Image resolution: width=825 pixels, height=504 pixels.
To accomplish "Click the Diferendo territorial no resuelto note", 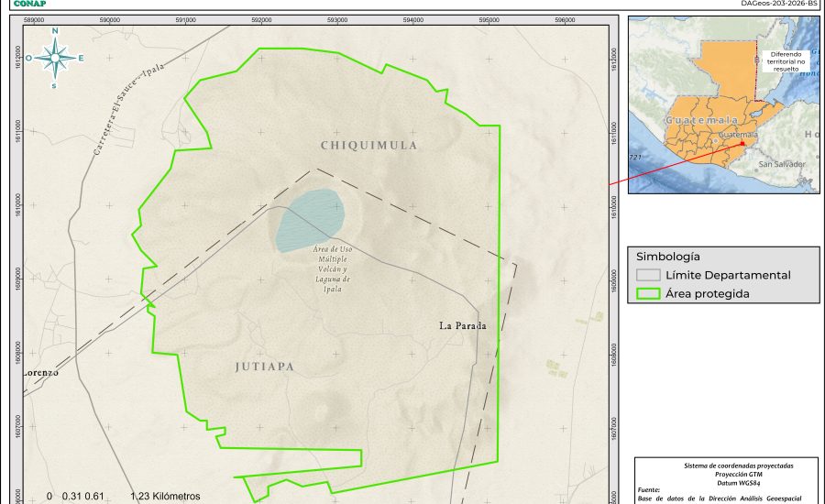I will (786, 60).
